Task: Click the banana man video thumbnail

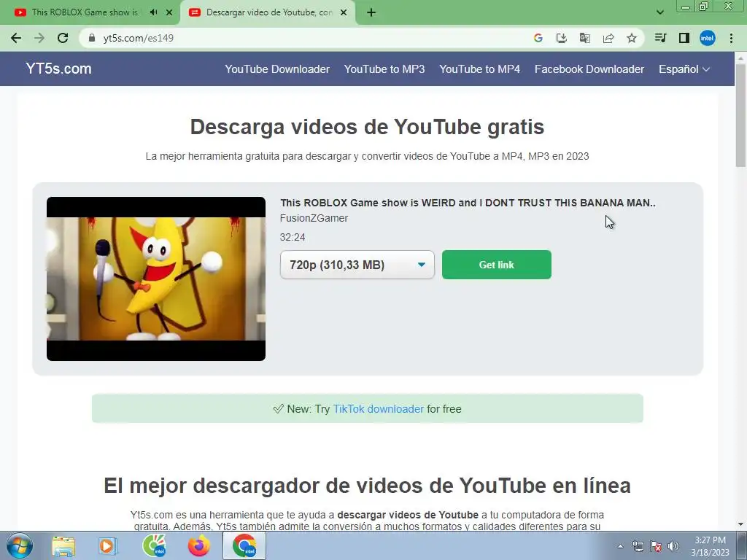Action: tap(156, 279)
